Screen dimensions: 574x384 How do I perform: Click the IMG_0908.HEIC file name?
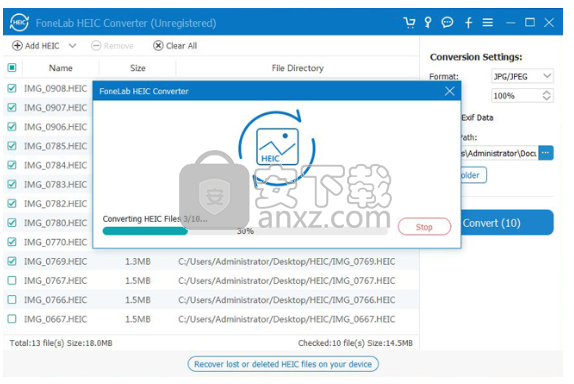pos(56,89)
